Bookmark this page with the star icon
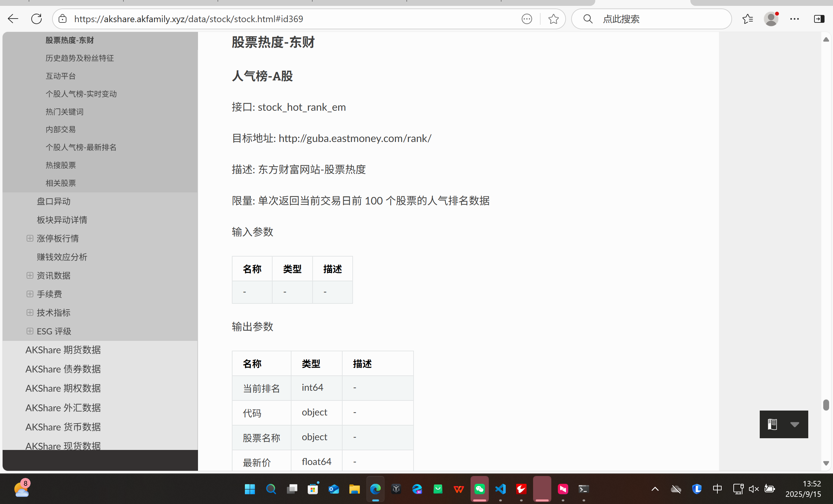833x504 pixels. (x=553, y=19)
